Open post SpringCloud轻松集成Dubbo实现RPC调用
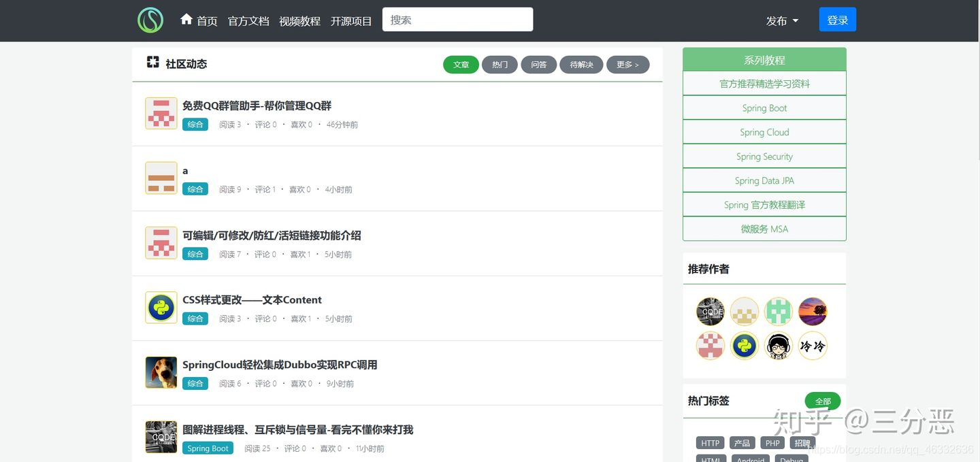 click(280, 365)
